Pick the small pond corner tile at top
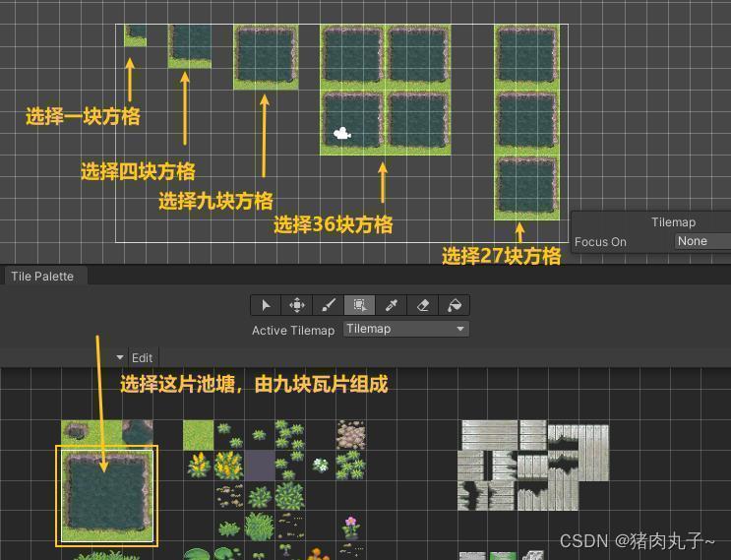This screenshot has width=731, height=560. (138, 432)
